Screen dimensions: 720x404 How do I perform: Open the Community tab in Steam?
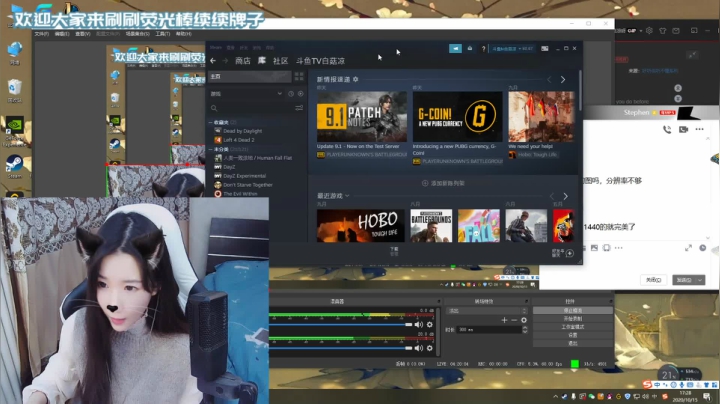(281, 61)
